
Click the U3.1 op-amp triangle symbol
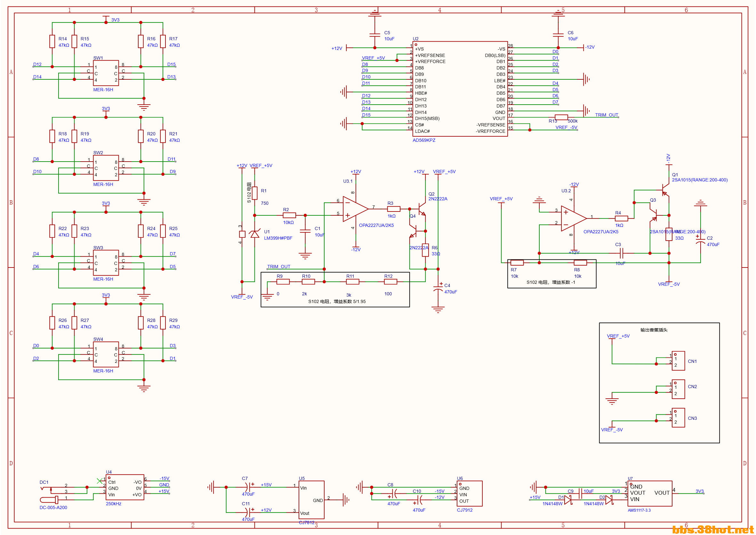point(355,209)
